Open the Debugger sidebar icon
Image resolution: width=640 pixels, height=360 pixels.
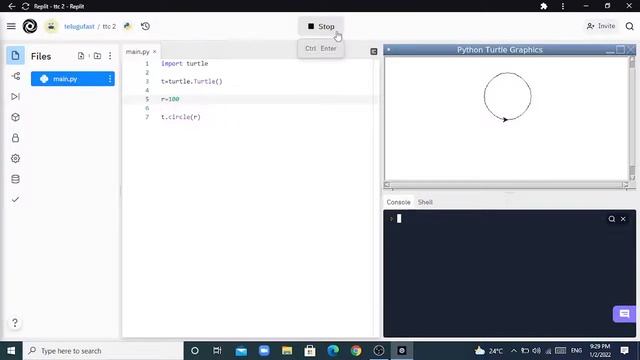[16, 97]
